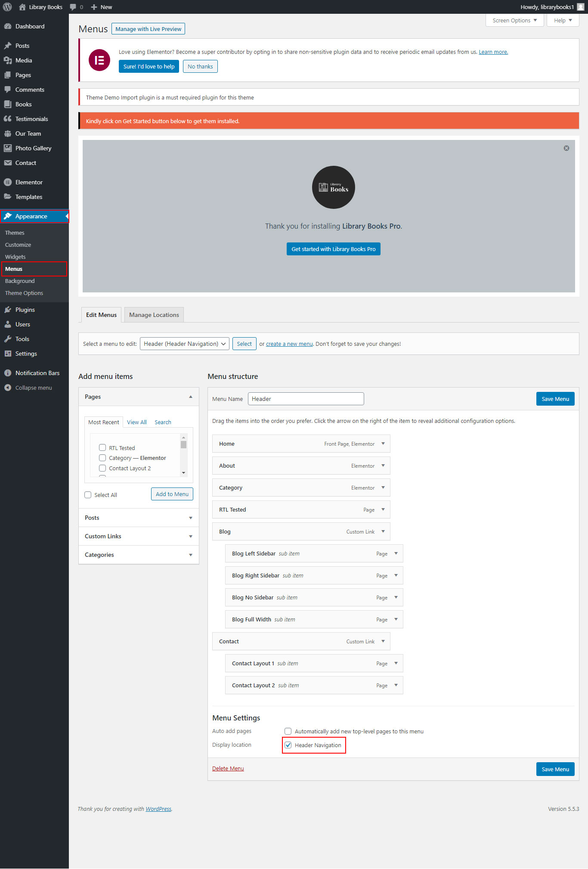Viewport: 588px width, 869px height.
Task: Enable automatically add new top-level pages
Action: (288, 731)
